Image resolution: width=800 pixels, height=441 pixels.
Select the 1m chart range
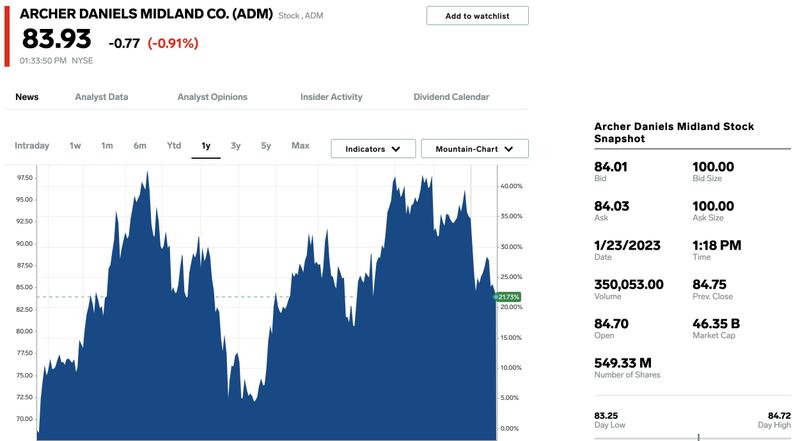tap(107, 146)
